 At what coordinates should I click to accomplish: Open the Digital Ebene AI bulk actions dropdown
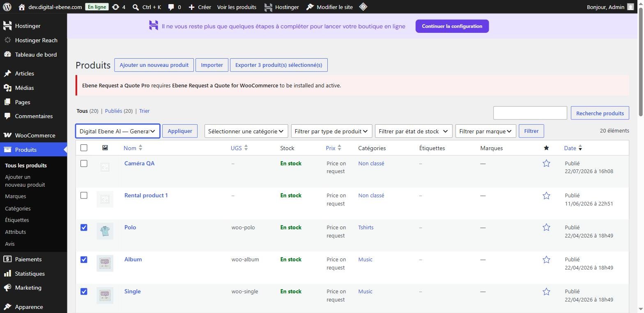[117, 131]
